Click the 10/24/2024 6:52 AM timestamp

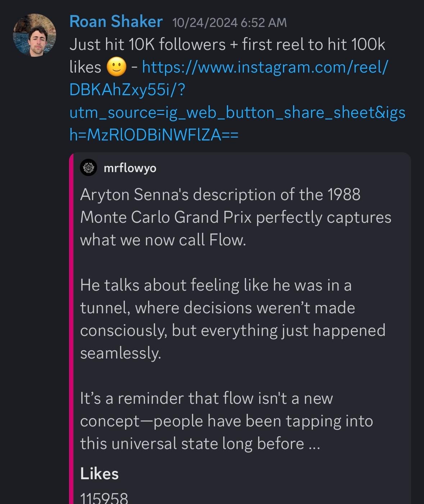click(x=229, y=23)
